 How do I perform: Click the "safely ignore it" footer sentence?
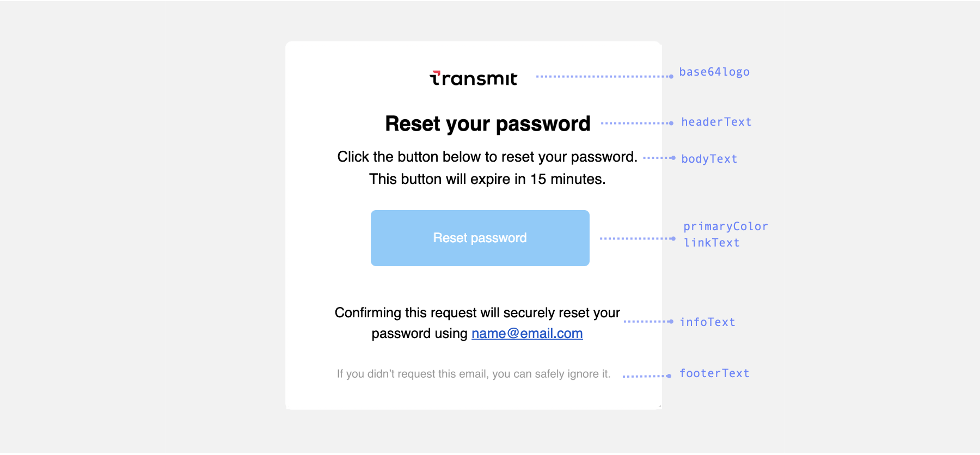[473, 374]
